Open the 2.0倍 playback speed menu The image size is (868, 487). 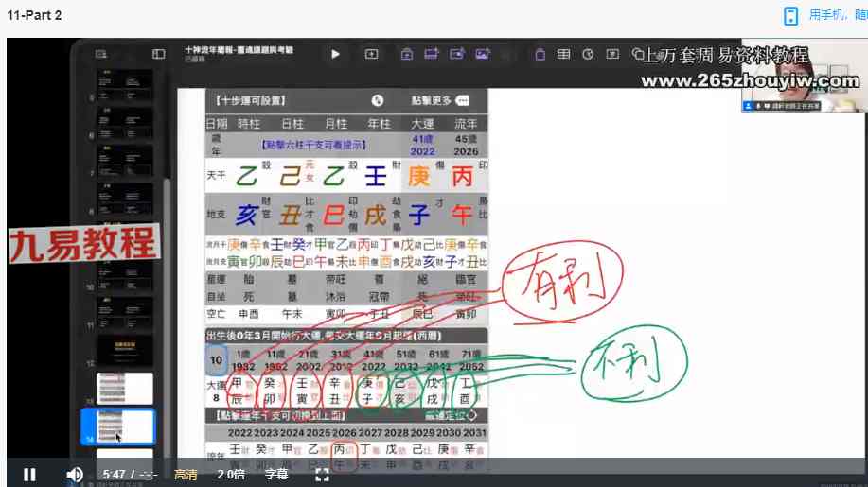(231, 475)
